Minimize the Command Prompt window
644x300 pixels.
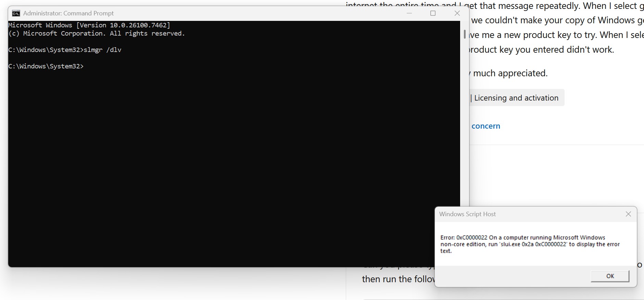pyautogui.click(x=409, y=13)
